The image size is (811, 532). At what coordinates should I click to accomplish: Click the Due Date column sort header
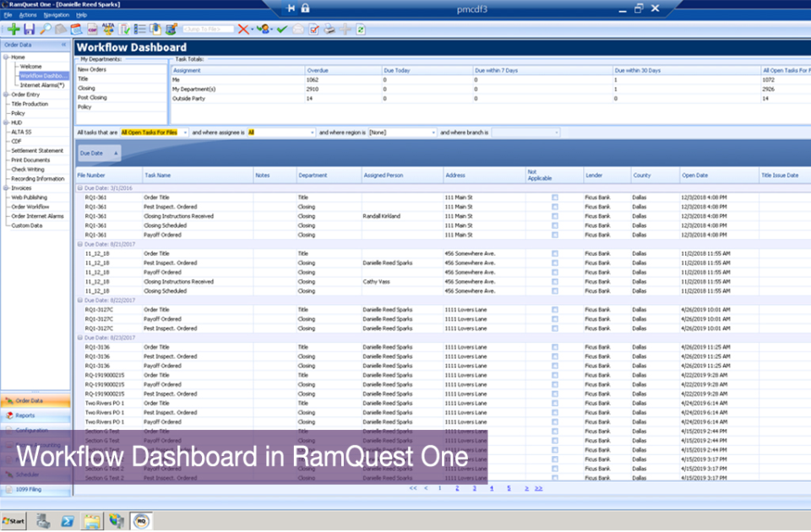click(100, 153)
